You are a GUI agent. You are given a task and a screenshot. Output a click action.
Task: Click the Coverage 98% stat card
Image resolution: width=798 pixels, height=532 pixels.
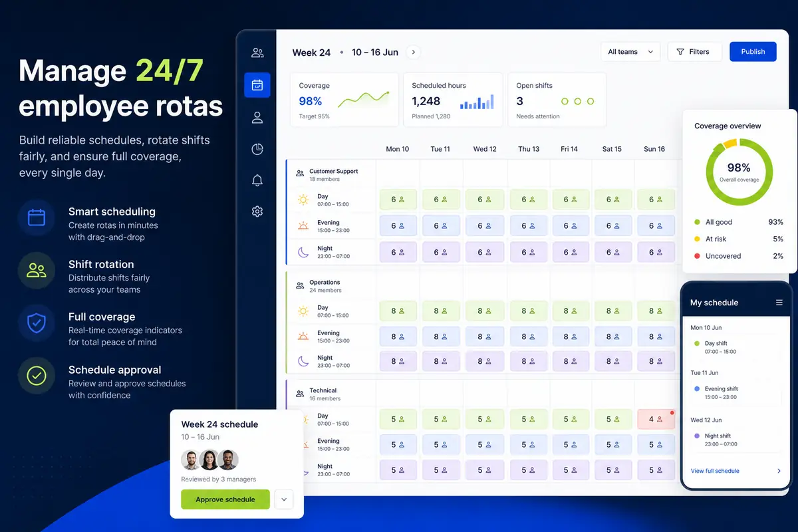point(344,100)
